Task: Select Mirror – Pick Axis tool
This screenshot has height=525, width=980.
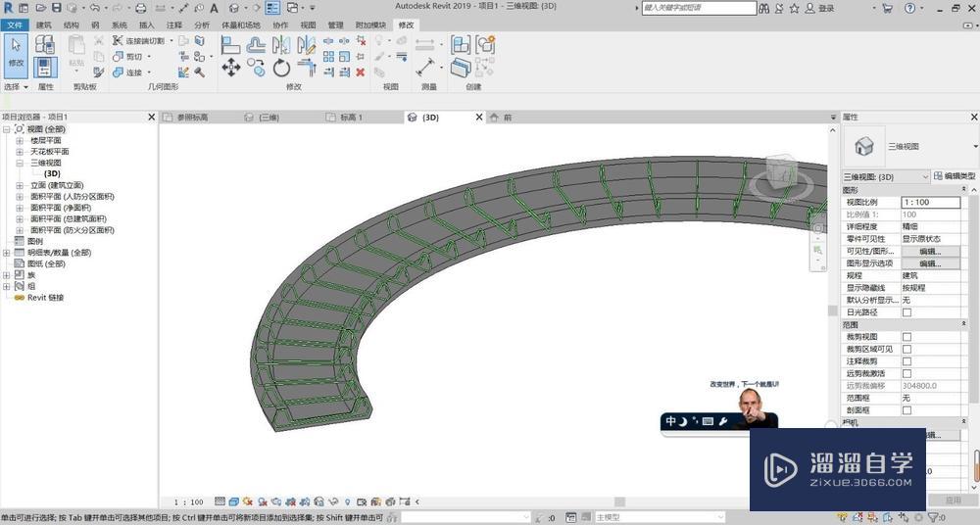Action: point(281,44)
